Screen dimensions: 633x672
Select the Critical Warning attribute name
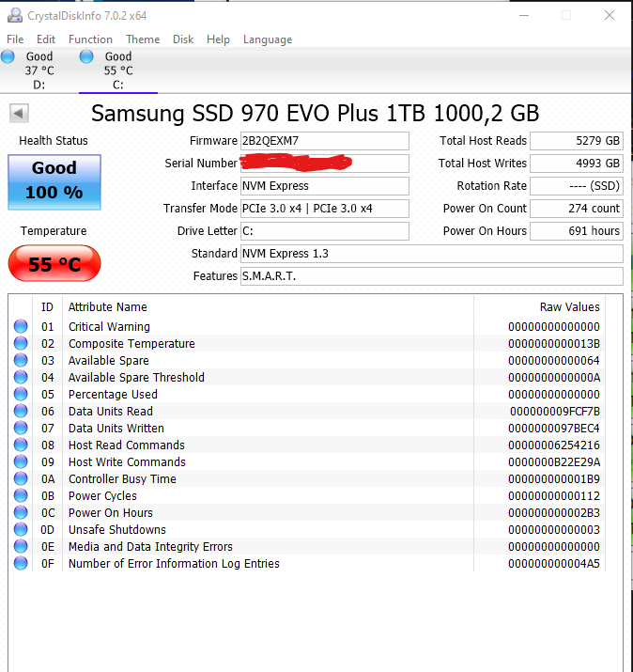(x=109, y=326)
